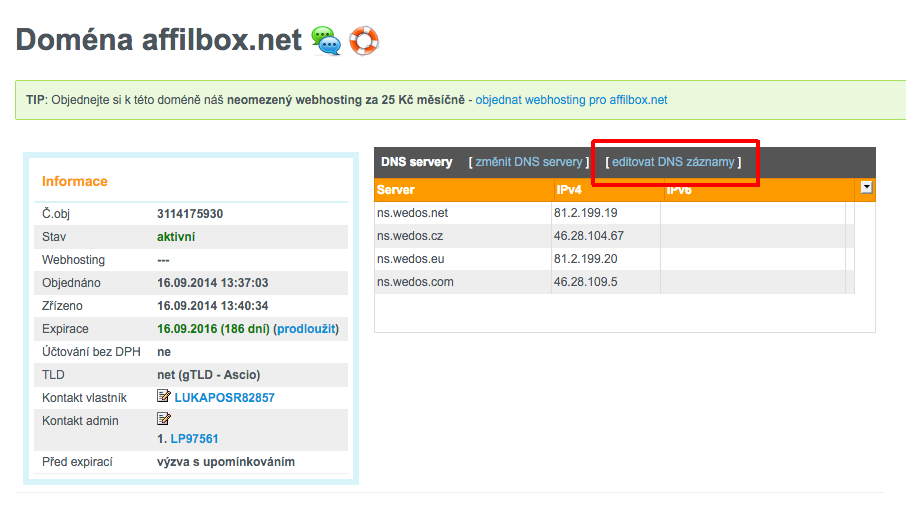Viewport: 906px width, 526px height.
Task: Select the ns.wedos.eu server row
Action: pos(614,259)
